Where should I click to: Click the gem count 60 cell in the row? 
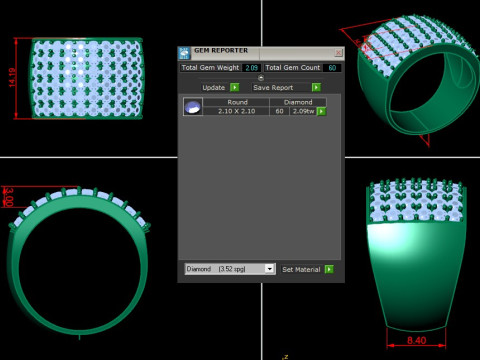pyautogui.click(x=279, y=111)
